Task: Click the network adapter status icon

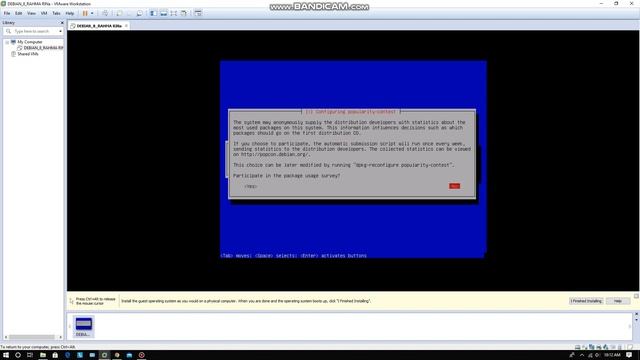Action: click(591, 347)
